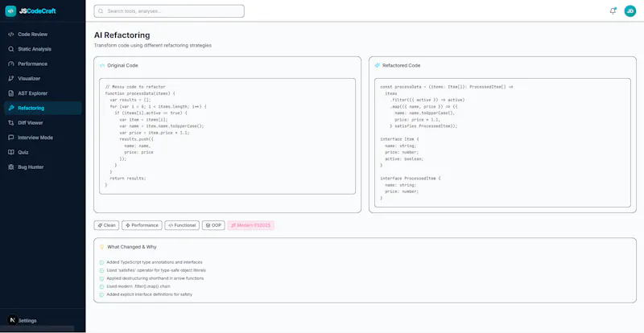Screen dimensions: 644x333
Task: Click the Refactored Code panel title text
Action: click(x=401, y=65)
